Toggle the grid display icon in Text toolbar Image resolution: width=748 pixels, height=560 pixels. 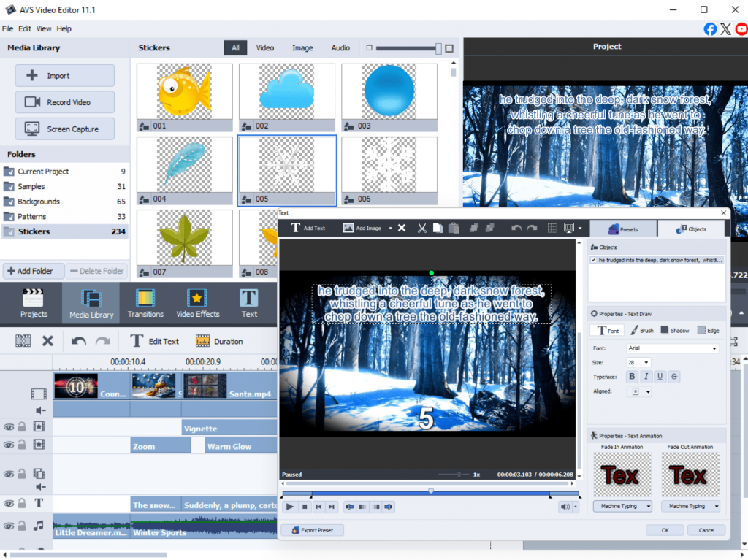point(552,228)
